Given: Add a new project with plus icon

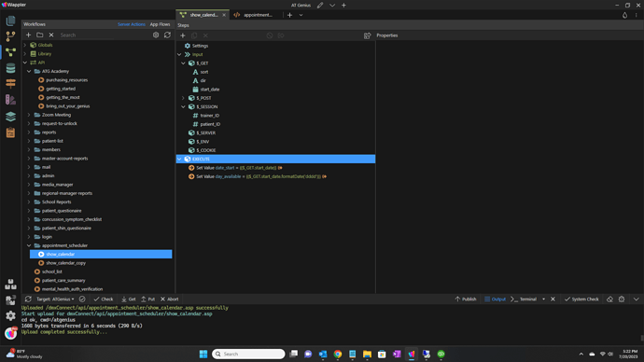Looking at the screenshot, I should click(x=343, y=6).
